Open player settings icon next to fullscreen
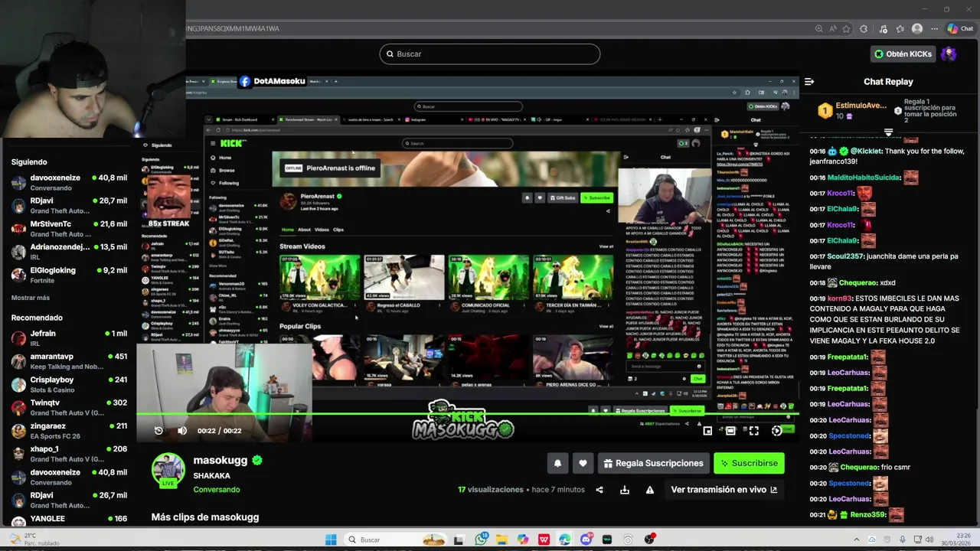Image resolution: width=980 pixels, height=551 pixels. (776, 431)
